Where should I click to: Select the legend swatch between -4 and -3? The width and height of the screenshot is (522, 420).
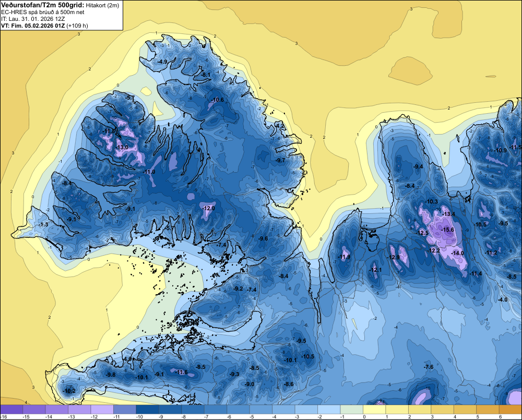[283, 410]
